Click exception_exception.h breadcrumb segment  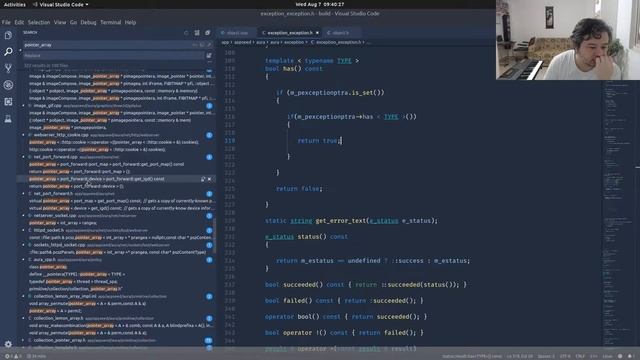click(338, 42)
